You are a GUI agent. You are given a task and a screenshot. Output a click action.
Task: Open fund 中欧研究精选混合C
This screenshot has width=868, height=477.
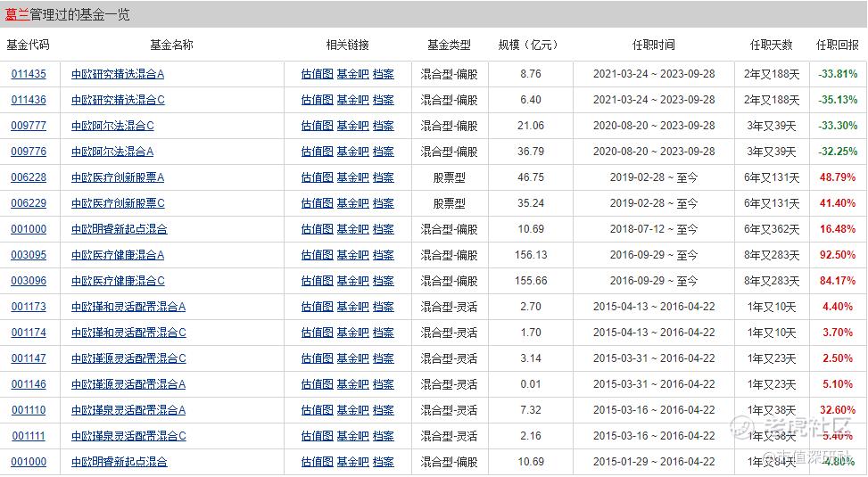click(x=118, y=100)
